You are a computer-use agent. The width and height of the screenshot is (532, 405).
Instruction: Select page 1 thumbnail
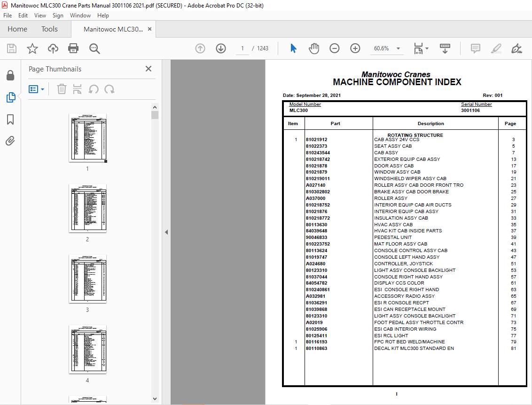tap(87, 137)
